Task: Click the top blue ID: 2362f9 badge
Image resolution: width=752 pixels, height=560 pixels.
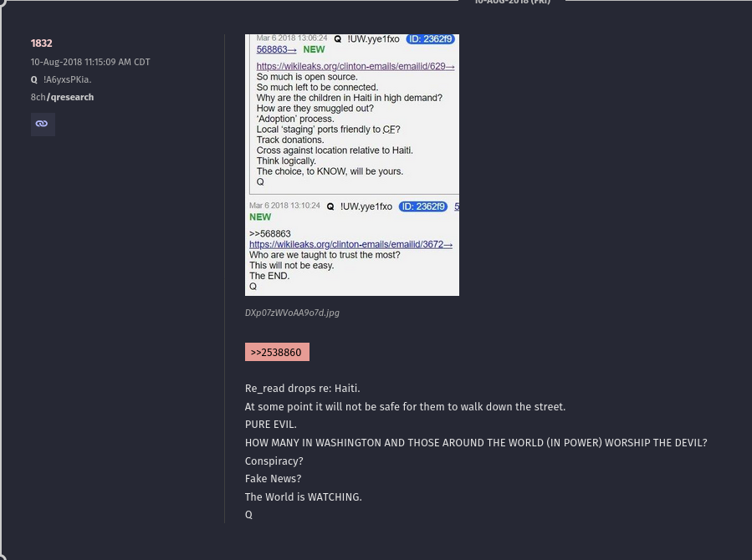Action: pyautogui.click(x=430, y=38)
